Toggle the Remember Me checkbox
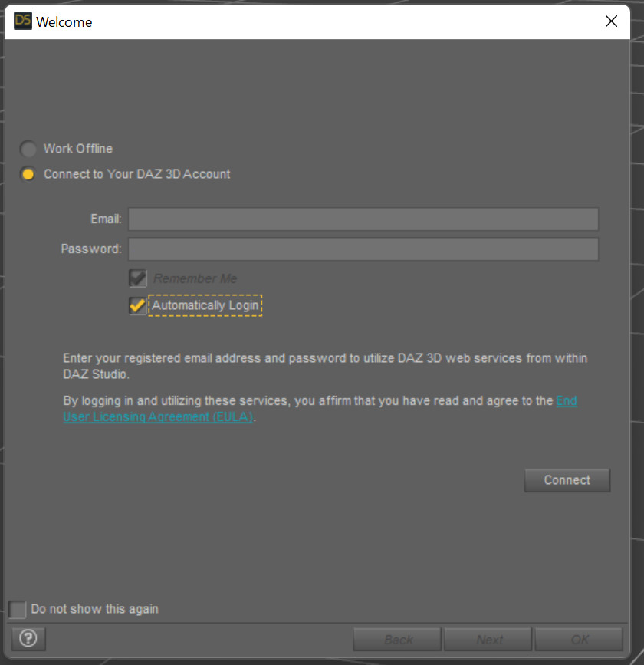The width and height of the screenshot is (644, 665). 138,278
